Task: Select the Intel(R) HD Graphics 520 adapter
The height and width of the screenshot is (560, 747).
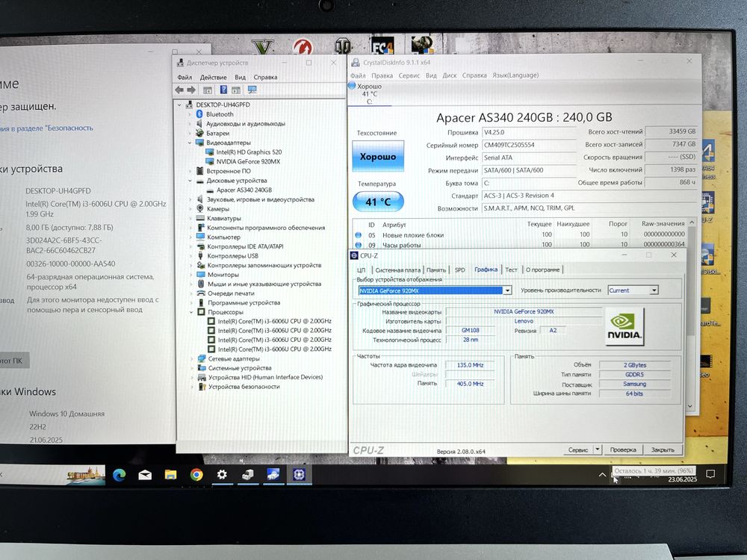Action: pyautogui.click(x=249, y=152)
